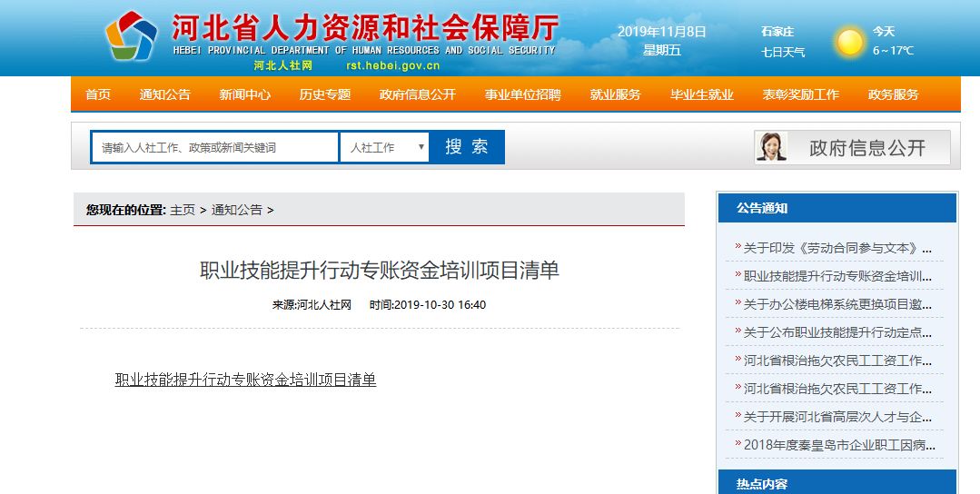This screenshot has height=494, width=980.
Task: Click the rst.hebei.gov.cn site address
Action: click(392, 65)
